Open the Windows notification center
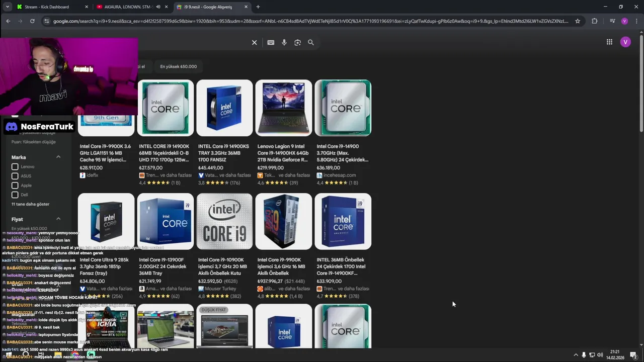Image resolution: width=644 pixels, height=362 pixels. click(633, 355)
